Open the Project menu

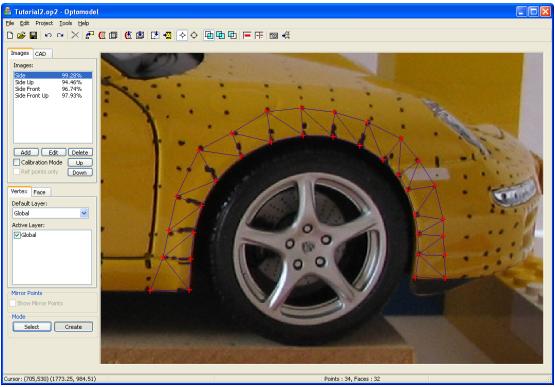(44, 23)
